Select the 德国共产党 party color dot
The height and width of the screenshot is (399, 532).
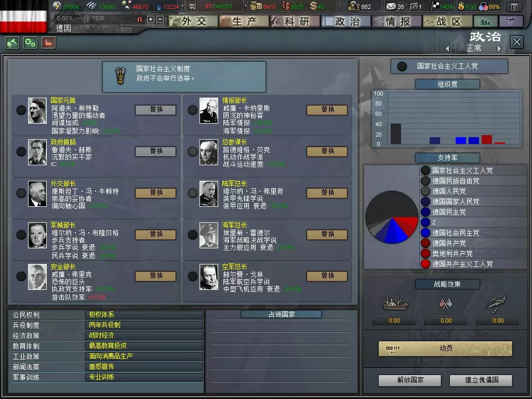coord(425,243)
